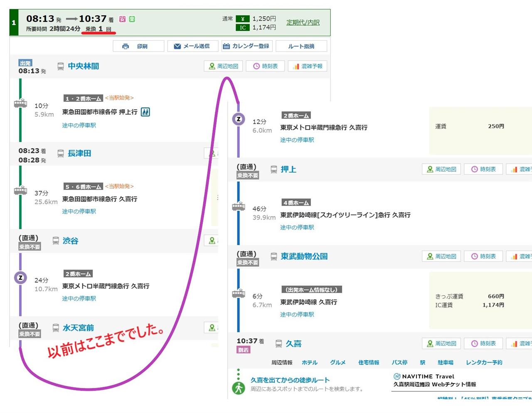This screenshot has height=413, width=532.
Task: Open the 住宅情報 link
Action: point(369,362)
